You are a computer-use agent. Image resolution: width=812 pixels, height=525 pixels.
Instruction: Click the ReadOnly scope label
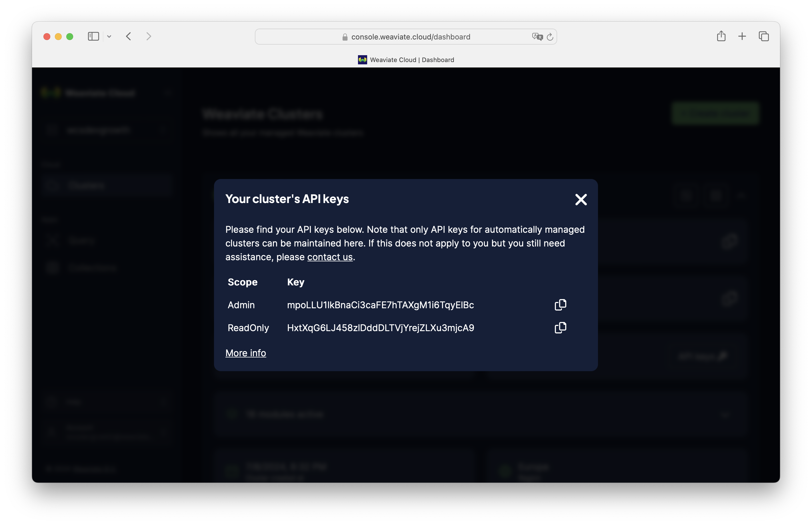coord(248,328)
